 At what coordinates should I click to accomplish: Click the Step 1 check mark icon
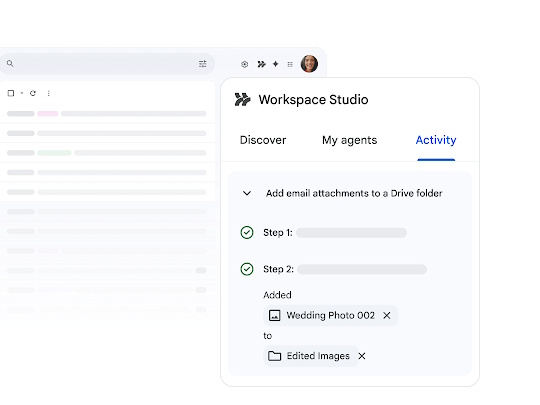coord(247,232)
